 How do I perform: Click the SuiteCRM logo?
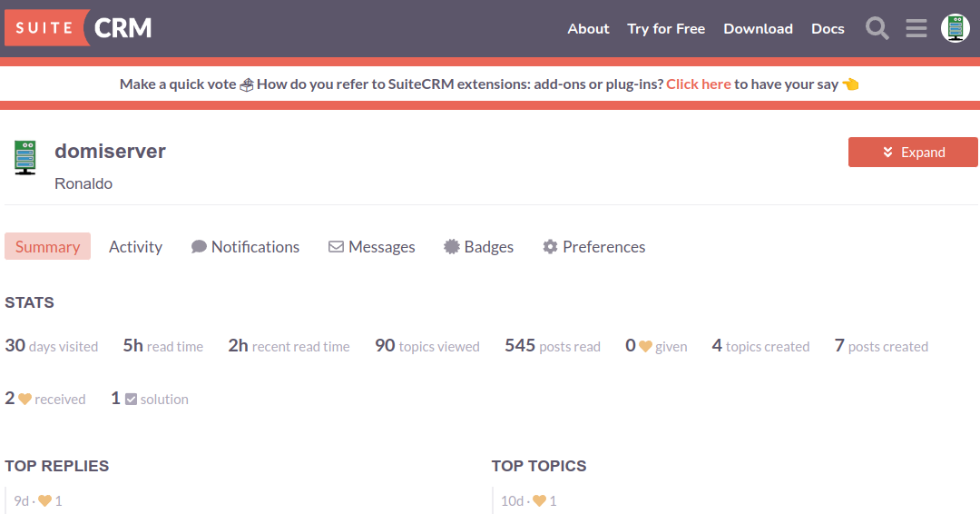78,28
